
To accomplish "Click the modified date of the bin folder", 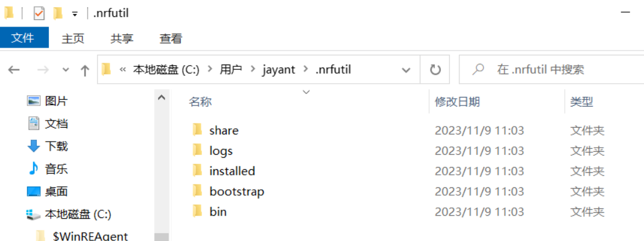I will pyautogui.click(x=479, y=212).
